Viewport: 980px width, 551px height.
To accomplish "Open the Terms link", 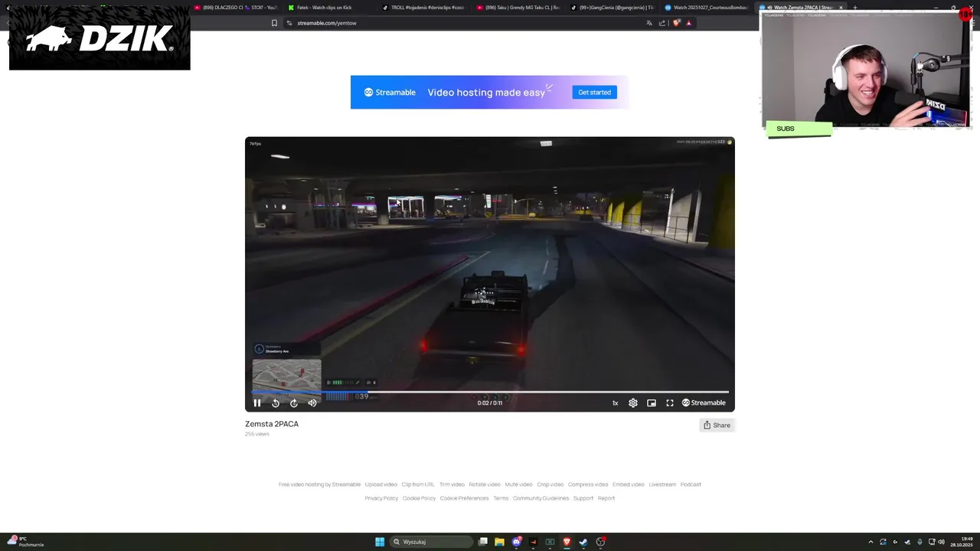I will (x=501, y=498).
